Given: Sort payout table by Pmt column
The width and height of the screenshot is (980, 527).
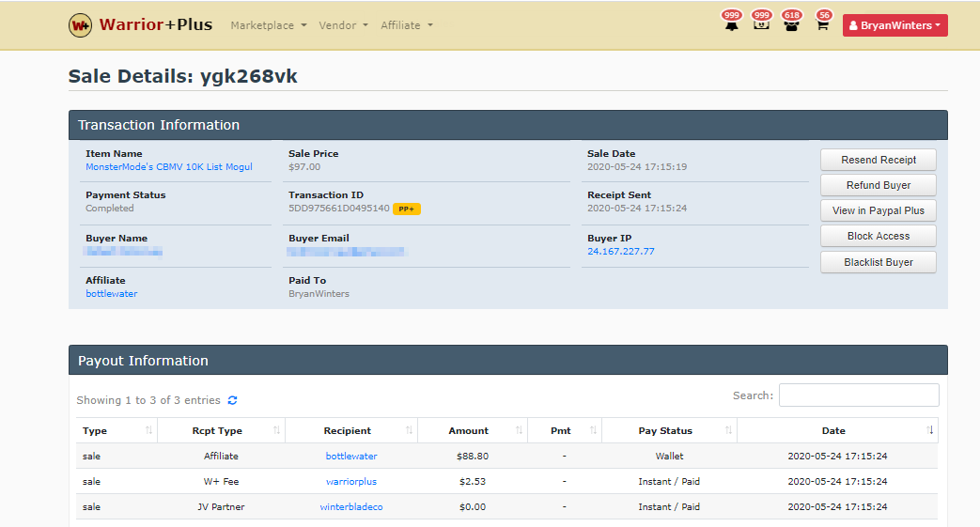Looking at the screenshot, I should pyautogui.click(x=565, y=430).
